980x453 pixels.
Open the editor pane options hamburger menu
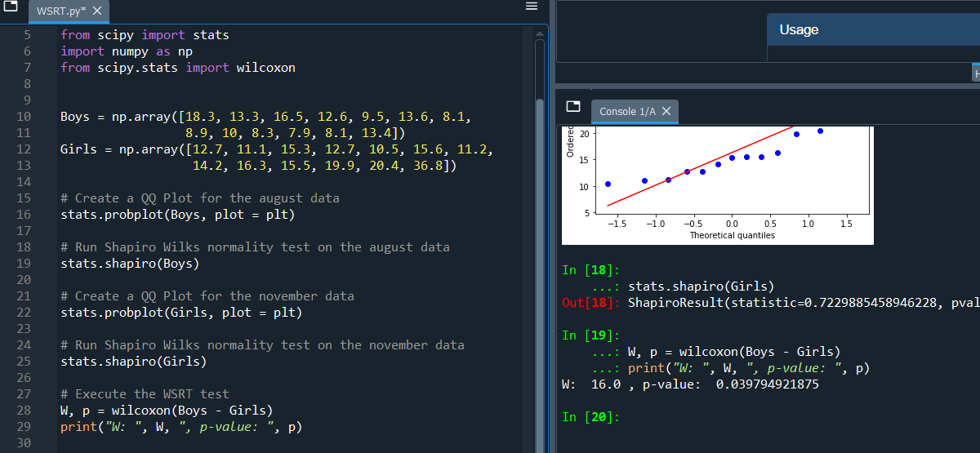(531, 7)
